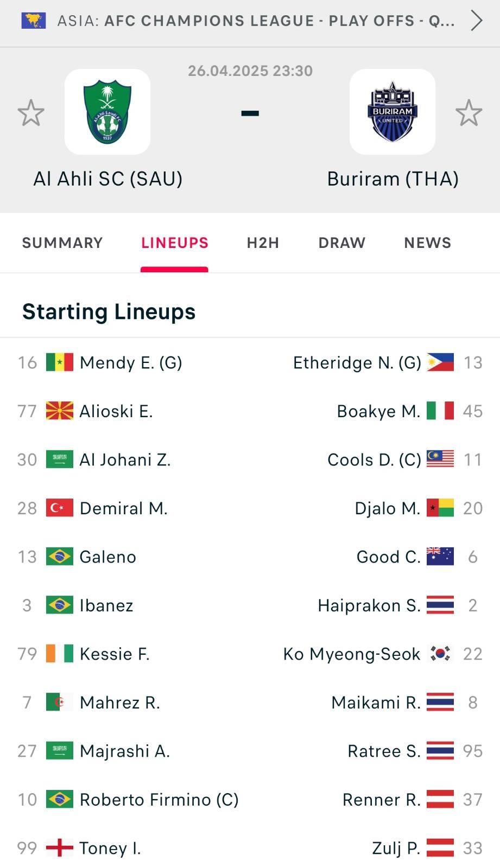
Task: Open Mendy E. goalkeeper profile
Action: (x=131, y=362)
